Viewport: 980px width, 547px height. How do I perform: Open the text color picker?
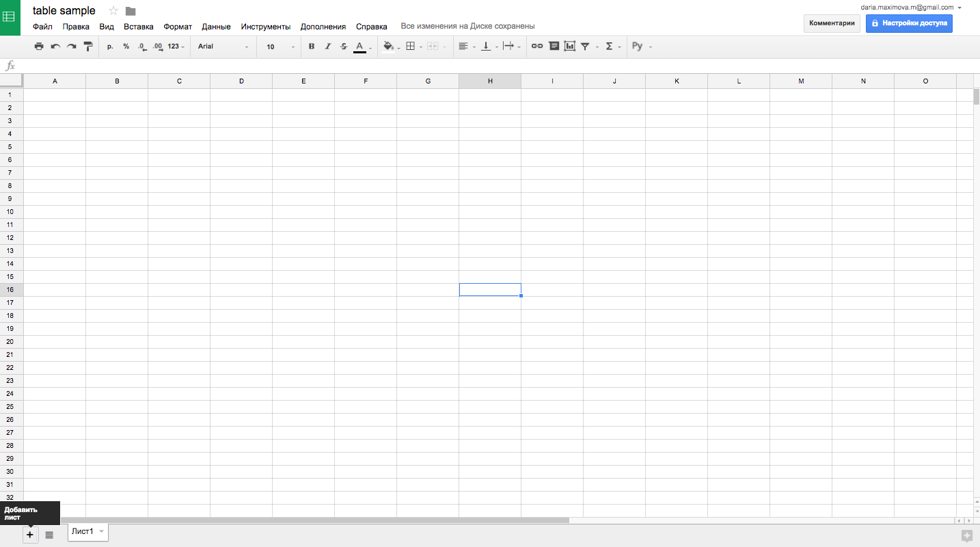pyautogui.click(x=362, y=46)
